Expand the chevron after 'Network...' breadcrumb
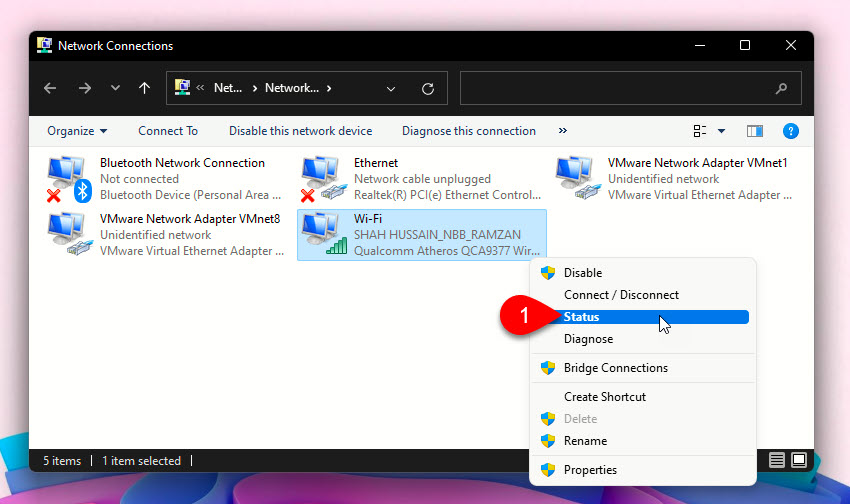This screenshot has height=504, width=850. pyautogui.click(x=329, y=88)
